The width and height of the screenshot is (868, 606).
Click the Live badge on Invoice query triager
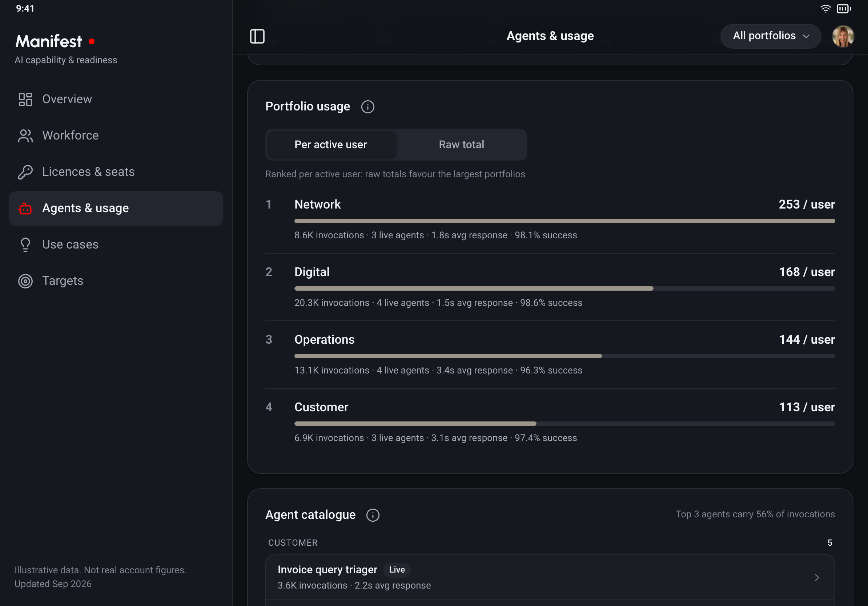(x=397, y=570)
